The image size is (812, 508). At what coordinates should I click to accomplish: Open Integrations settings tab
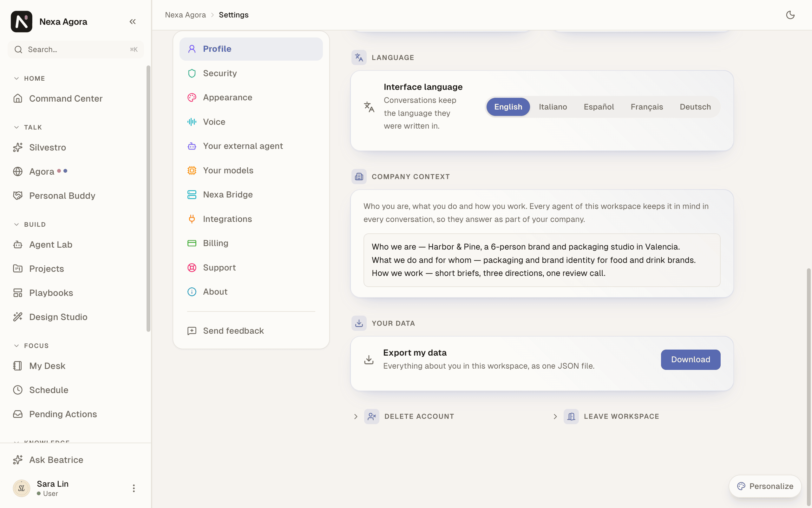(x=251, y=219)
